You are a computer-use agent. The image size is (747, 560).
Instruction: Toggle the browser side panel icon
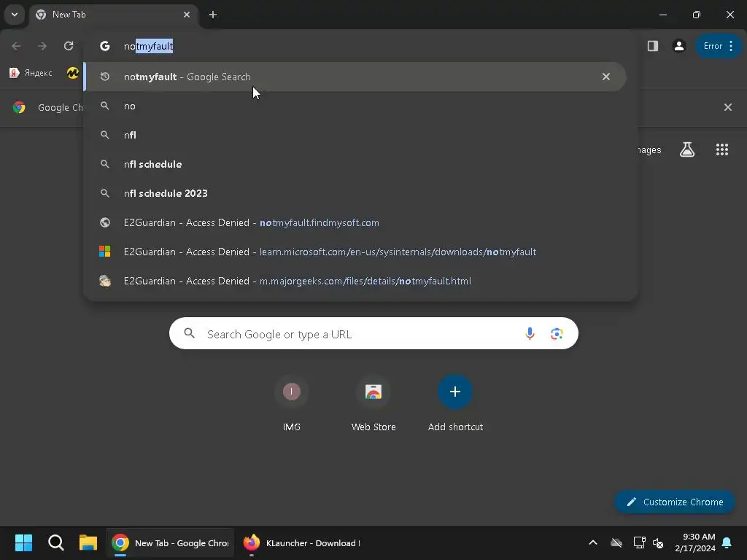(x=653, y=46)
